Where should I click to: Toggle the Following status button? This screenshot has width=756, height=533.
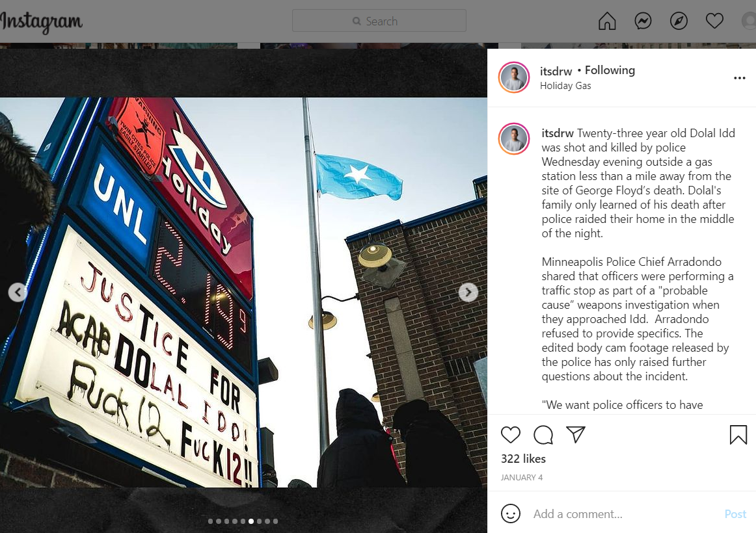[x=610, y=70]
